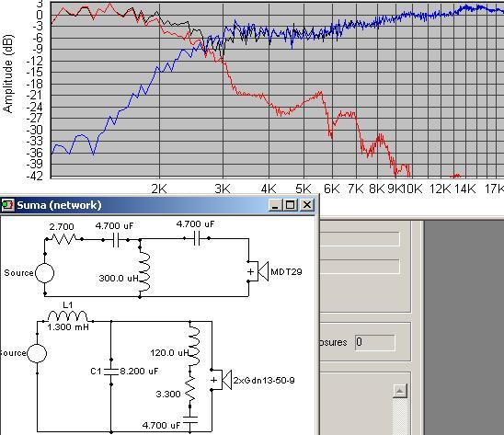The height and width of the screenshot is (435, 504).
Task: Click the Suma network window title icon
Action: 7,205
